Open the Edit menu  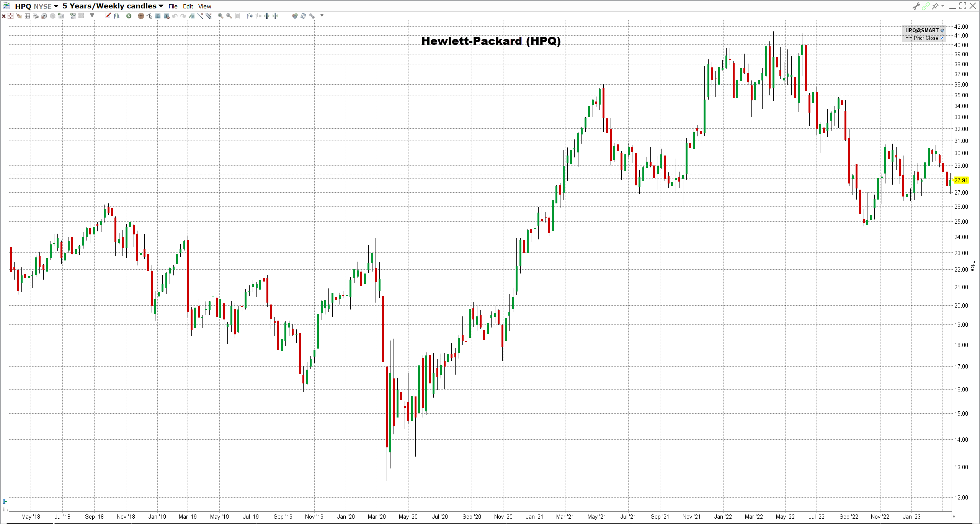click(188, 7)
